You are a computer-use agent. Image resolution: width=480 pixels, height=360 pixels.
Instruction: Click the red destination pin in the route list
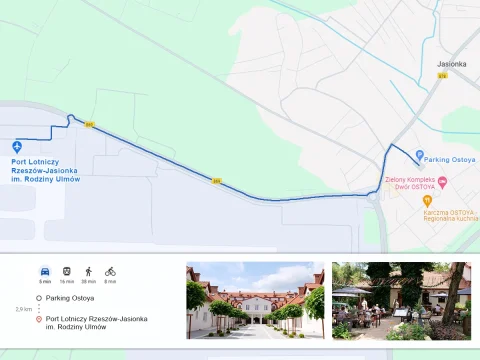[39, 319]
